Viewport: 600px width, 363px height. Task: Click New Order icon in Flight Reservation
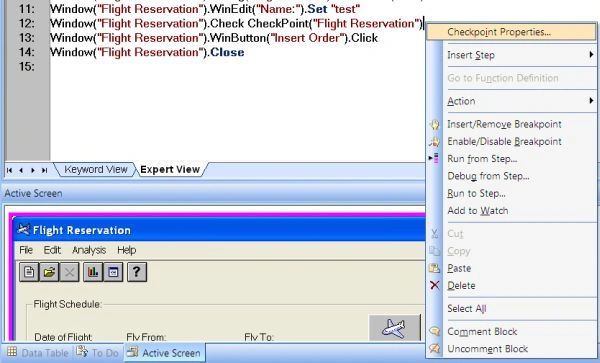click(29, 272)
